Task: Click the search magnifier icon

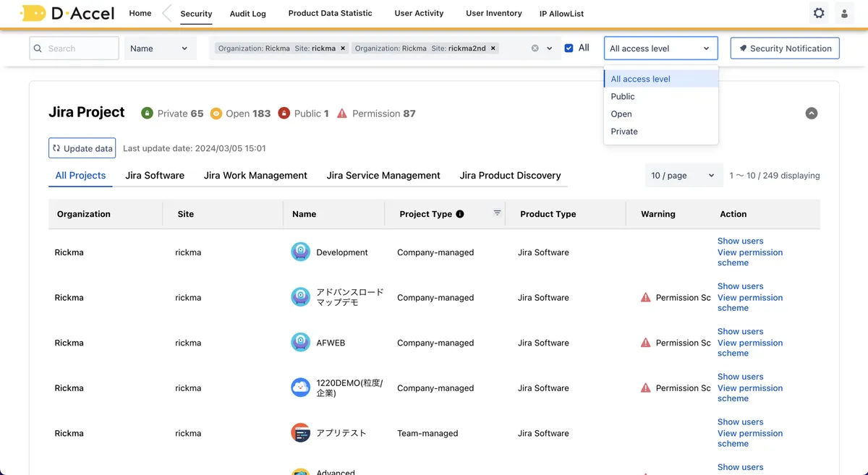Action: point(38,48)
